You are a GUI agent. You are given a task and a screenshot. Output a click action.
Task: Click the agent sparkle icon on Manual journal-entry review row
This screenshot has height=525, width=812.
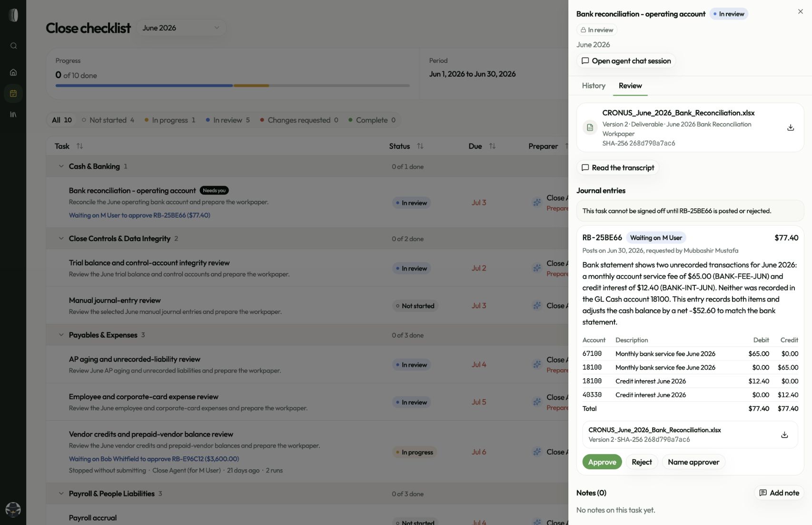(x=537, y=306)
